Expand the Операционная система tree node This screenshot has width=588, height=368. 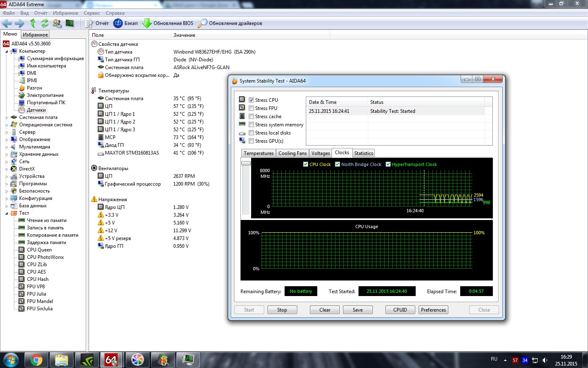pos(7,125)
